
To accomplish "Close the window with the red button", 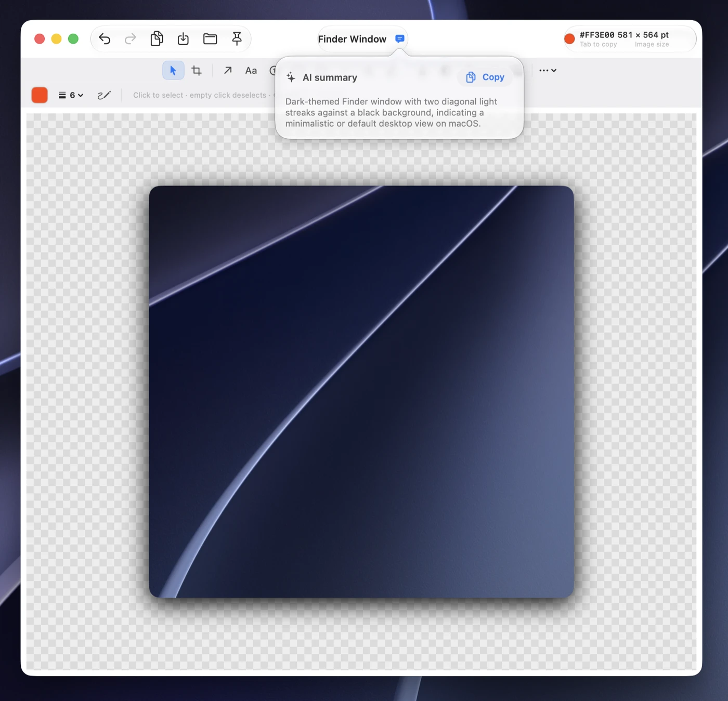I will point(40,39).
